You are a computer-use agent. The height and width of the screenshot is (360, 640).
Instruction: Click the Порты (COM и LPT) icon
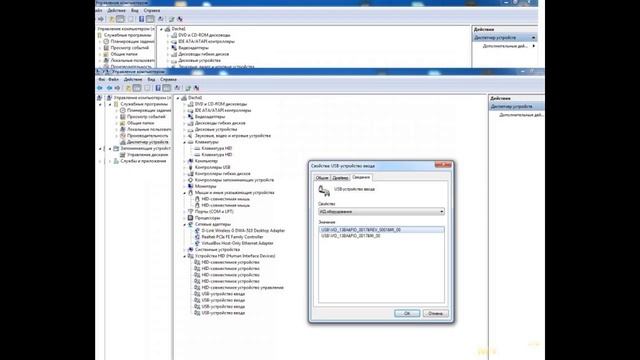(x=191, y=211)
